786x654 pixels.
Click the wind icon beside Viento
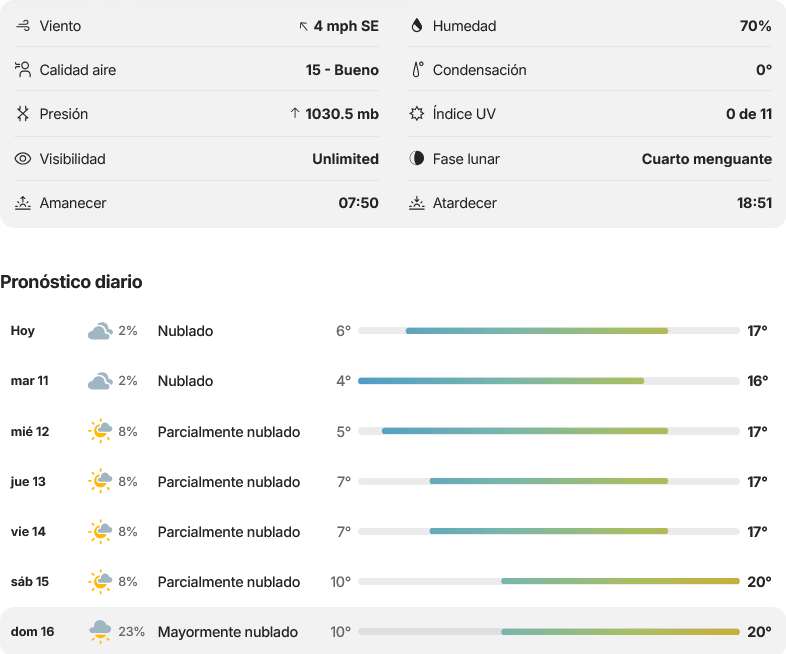pos(23,26)
